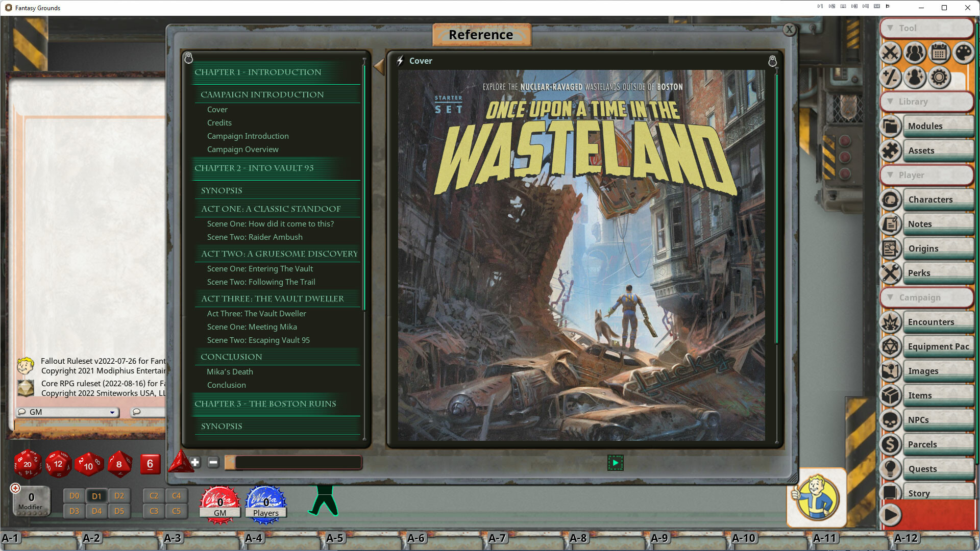Open the Images map-magnifier sidebar icon
The width and height of the screenshot is (980, 551).
pyautogui.click(x=890, y=371)
